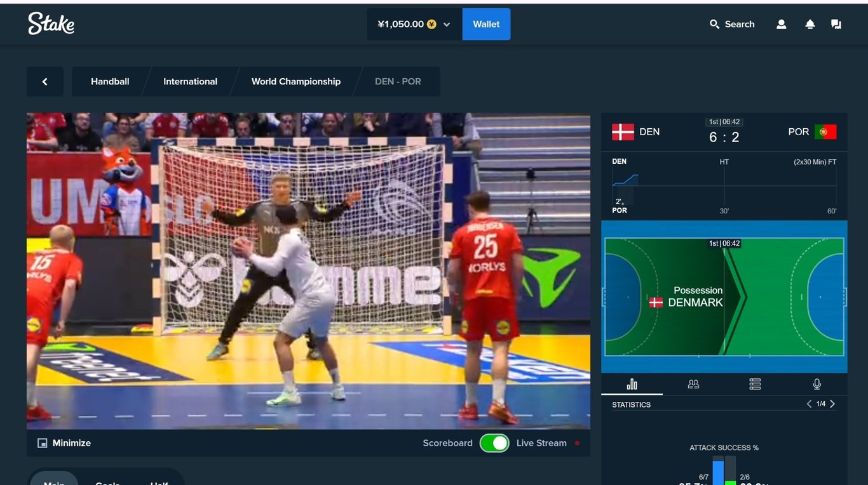Select the DEN - POR breadcrumb
Viewport: 868px width, 485px height.
[398, 81]
